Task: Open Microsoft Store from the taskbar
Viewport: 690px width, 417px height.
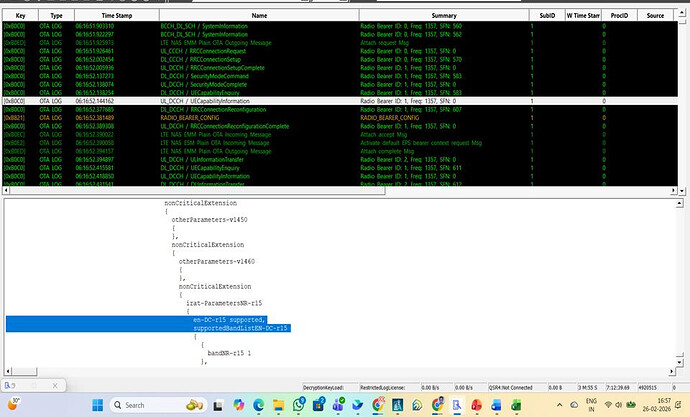Action: pos(319,405)
